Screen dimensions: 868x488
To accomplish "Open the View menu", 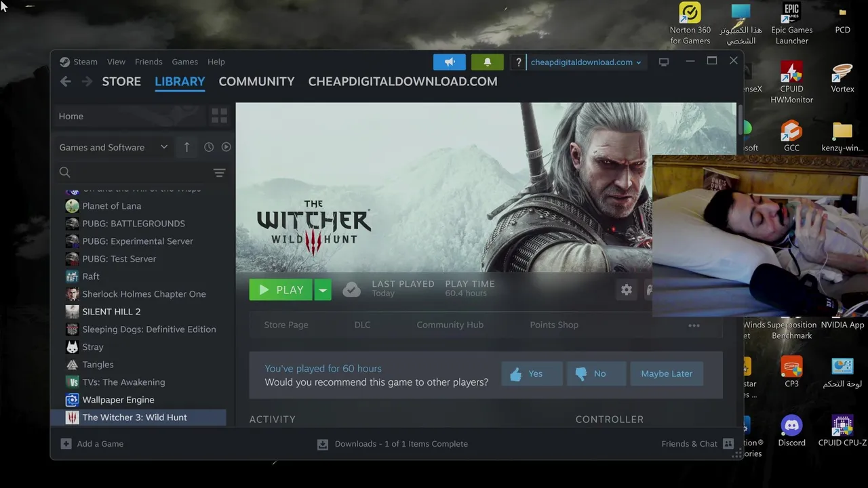I will 116,62.
